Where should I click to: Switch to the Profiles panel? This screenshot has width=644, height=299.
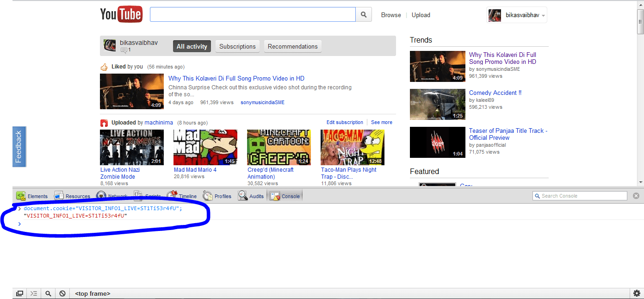217,196
